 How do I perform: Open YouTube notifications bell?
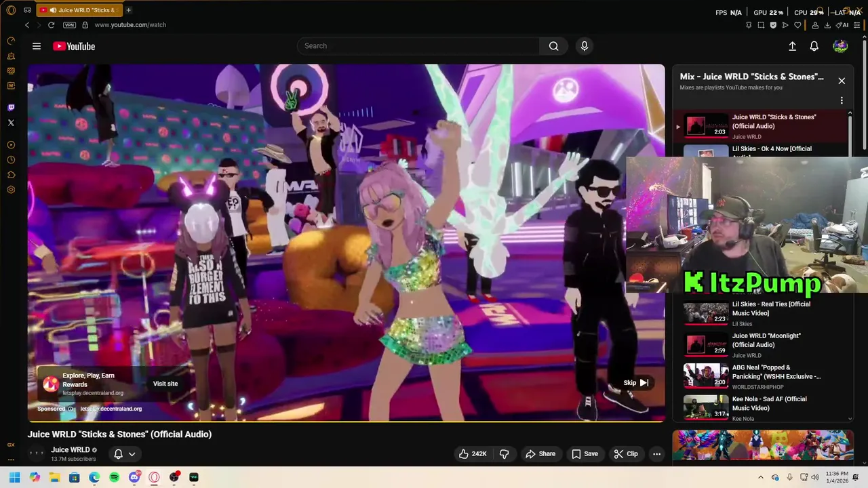pyautogui.click(x=814, y=46)
